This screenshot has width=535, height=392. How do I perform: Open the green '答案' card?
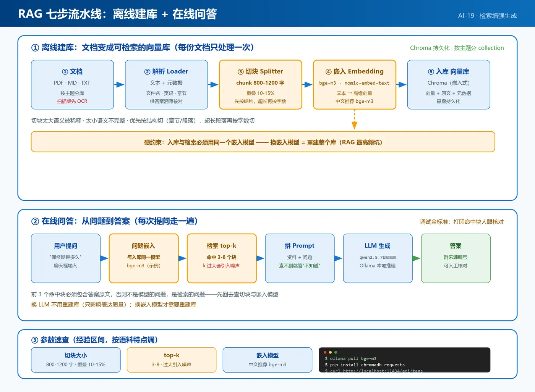pos(456,258)
